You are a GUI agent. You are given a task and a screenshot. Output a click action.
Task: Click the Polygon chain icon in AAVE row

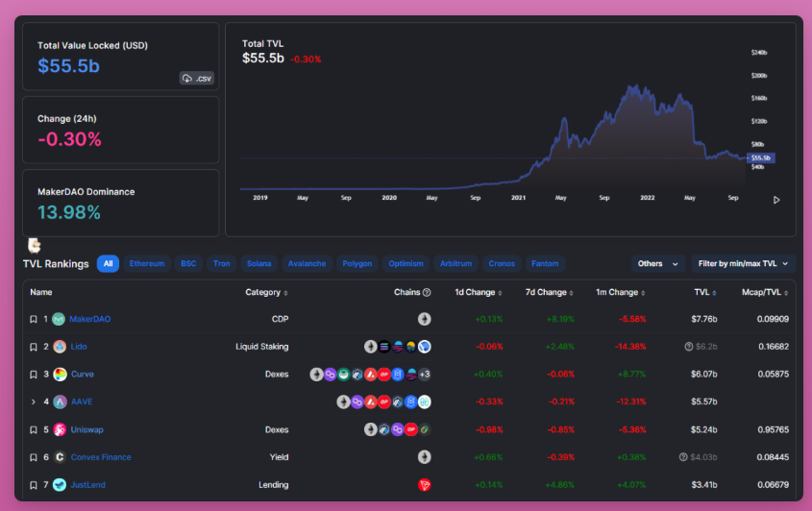[x=357, y=401]
